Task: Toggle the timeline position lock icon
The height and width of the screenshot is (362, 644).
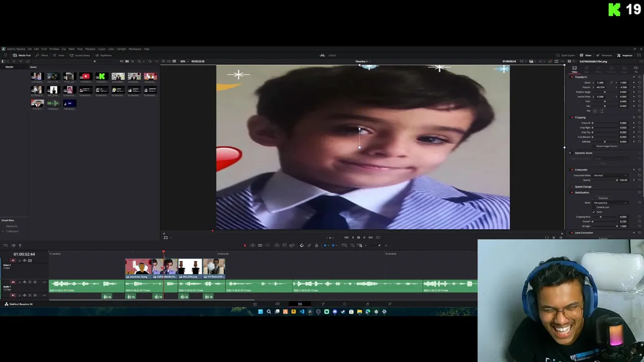Action: pos(316,245)
